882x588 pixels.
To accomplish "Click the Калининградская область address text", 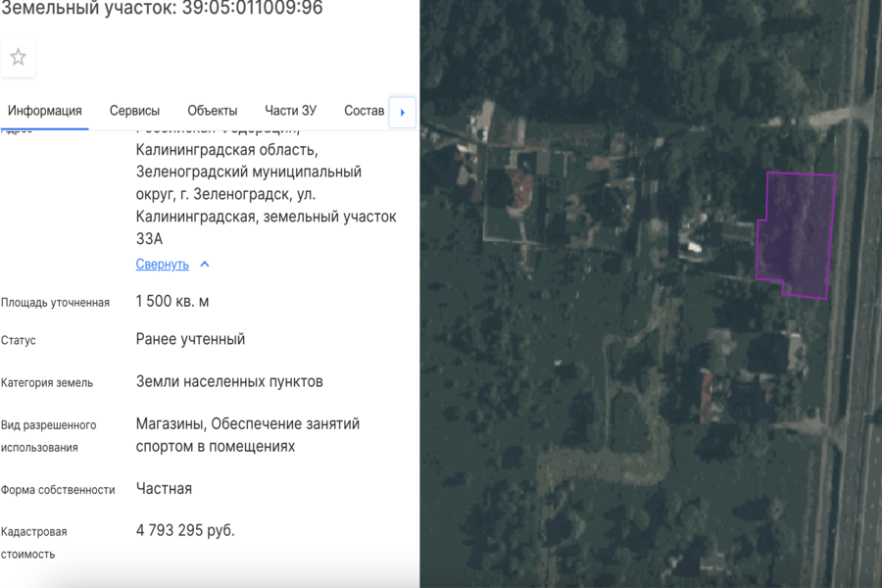I will pyautogui.click(x=226, y=150).
